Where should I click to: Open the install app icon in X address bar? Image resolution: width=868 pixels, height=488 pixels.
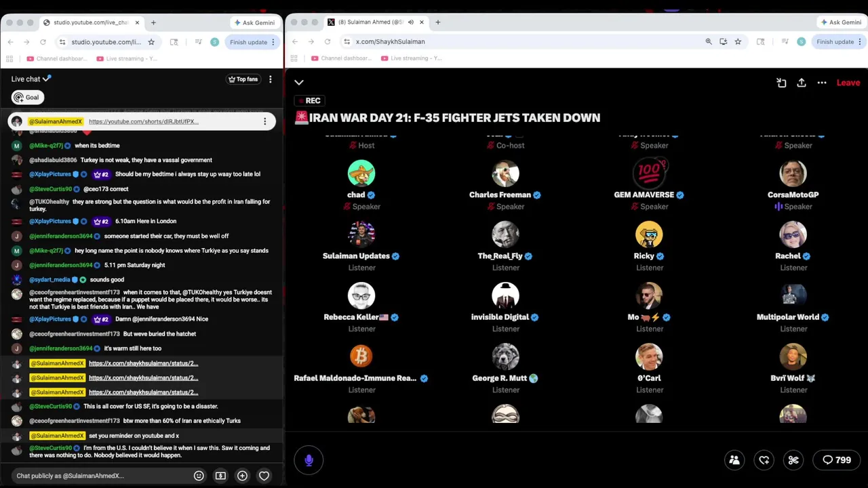(723, 42)
